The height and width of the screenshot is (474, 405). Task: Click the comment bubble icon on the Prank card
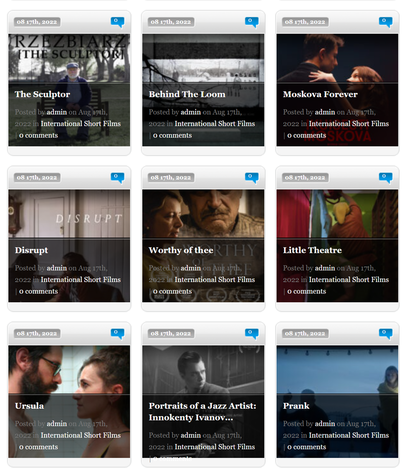[x=386, y=333]
